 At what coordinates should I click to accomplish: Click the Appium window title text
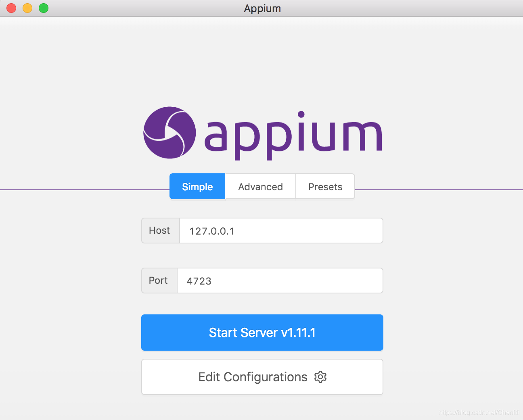[x=262, y=8]
